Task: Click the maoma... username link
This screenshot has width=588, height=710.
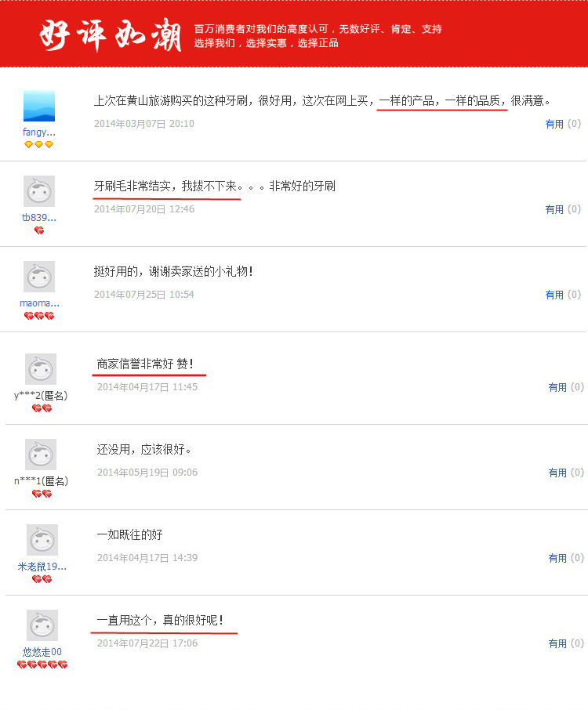Action: click(x=39, y=303)
